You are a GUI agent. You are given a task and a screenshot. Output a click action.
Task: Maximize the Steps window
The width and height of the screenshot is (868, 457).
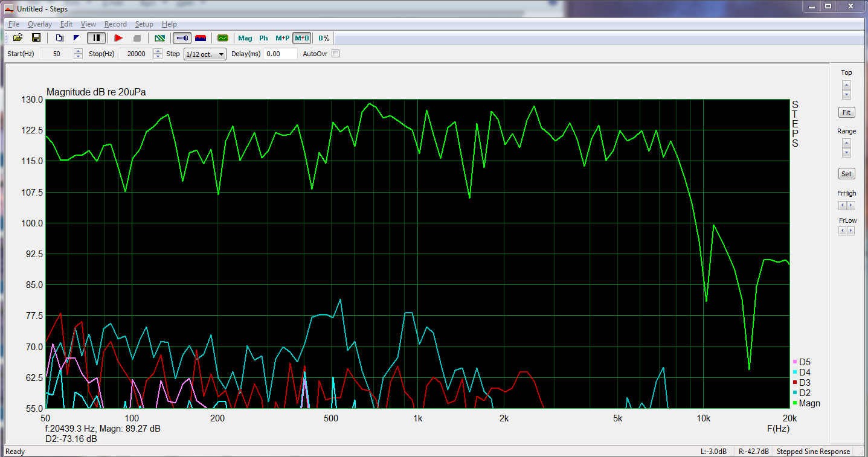tap(828, 6)
